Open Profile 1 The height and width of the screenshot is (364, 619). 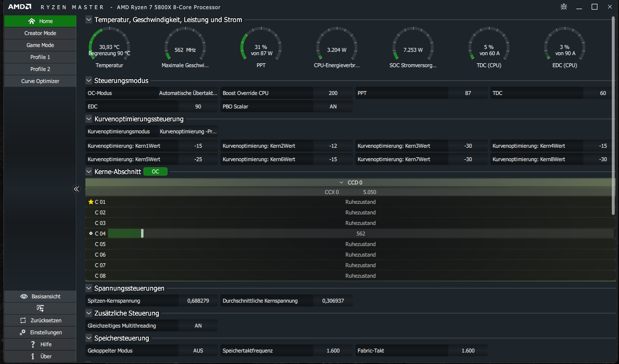pyautogui.click(x=40, y=57)
